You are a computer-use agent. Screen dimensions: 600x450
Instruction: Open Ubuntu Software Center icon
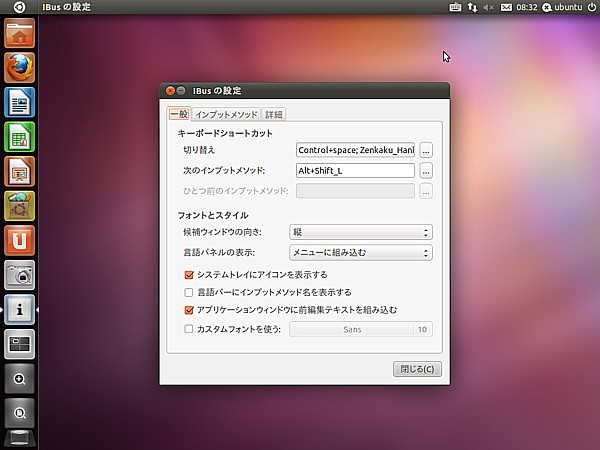pos(20,206)
